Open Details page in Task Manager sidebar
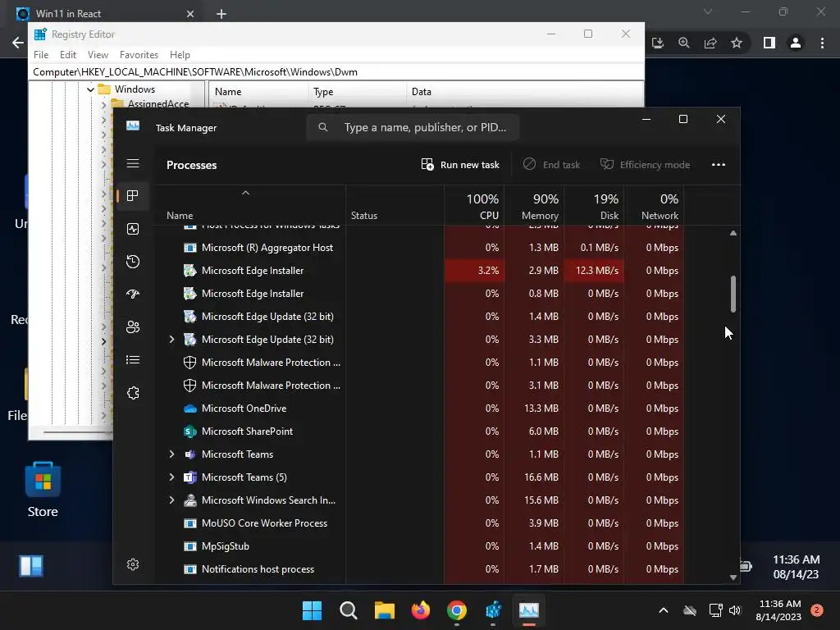 [x=133, y=359]
